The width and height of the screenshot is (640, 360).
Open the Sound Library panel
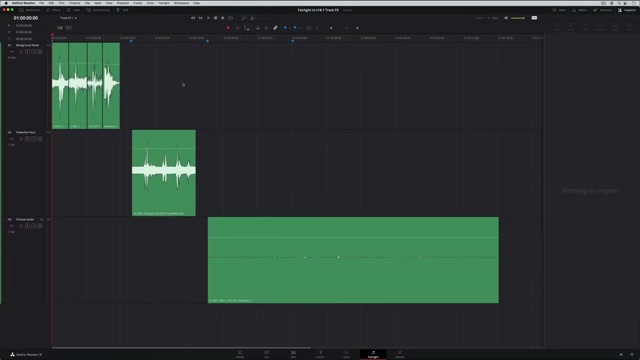pyautogui.click(x=98, y=10)
